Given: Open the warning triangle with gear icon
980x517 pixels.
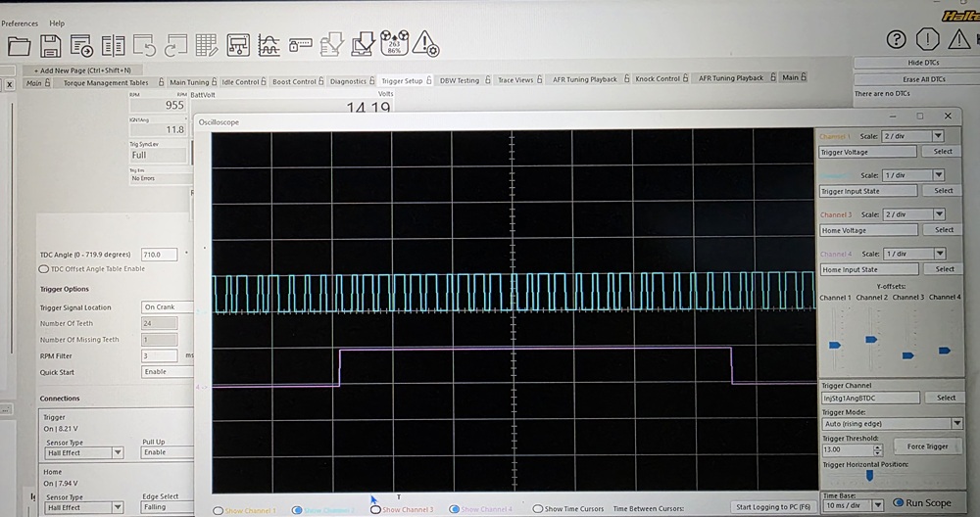Looking at the screenshot, I should coord(425,43).
